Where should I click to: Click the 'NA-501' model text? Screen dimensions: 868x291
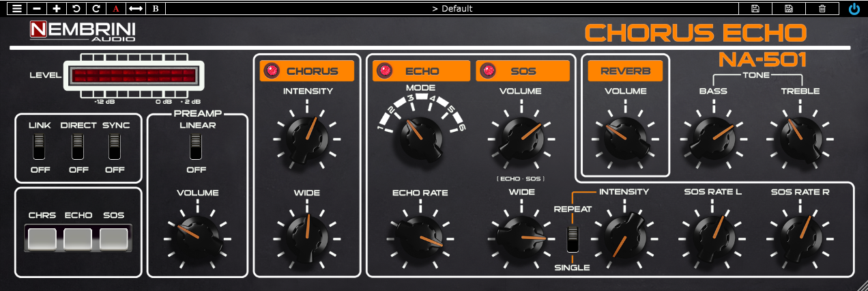762,59
